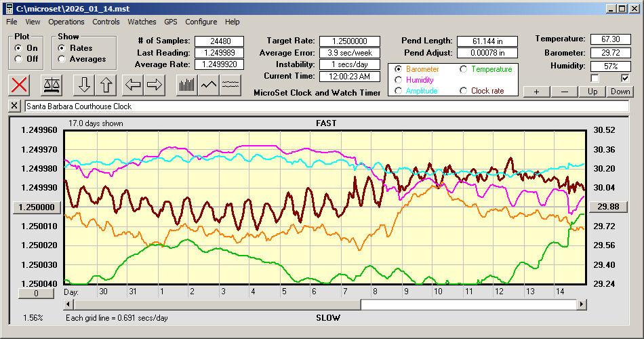Open the Watches menu

(x=142, y=22)
